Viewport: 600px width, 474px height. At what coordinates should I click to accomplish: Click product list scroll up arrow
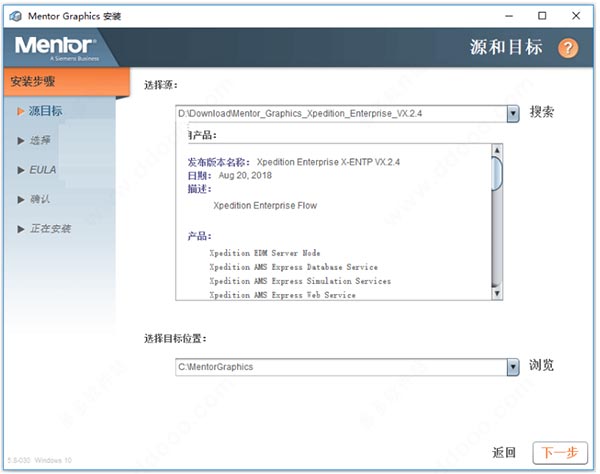497,150
